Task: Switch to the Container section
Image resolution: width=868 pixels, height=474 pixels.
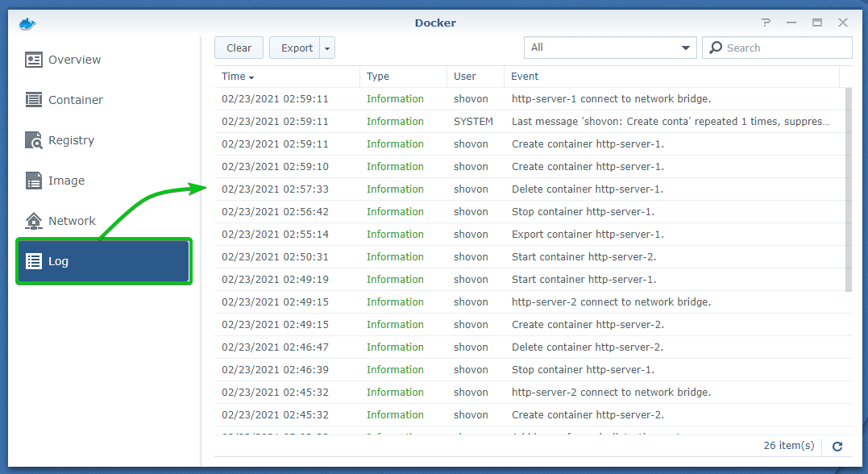Action: tap(104, 100)
